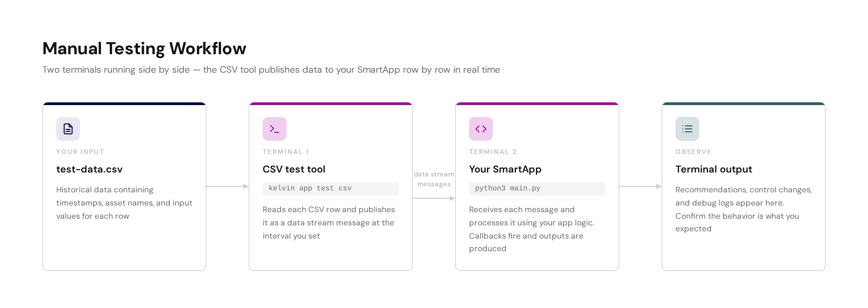Click the Manual Testing Workflow title
This screenshot has width=868, height=308.
click(144, 49)
